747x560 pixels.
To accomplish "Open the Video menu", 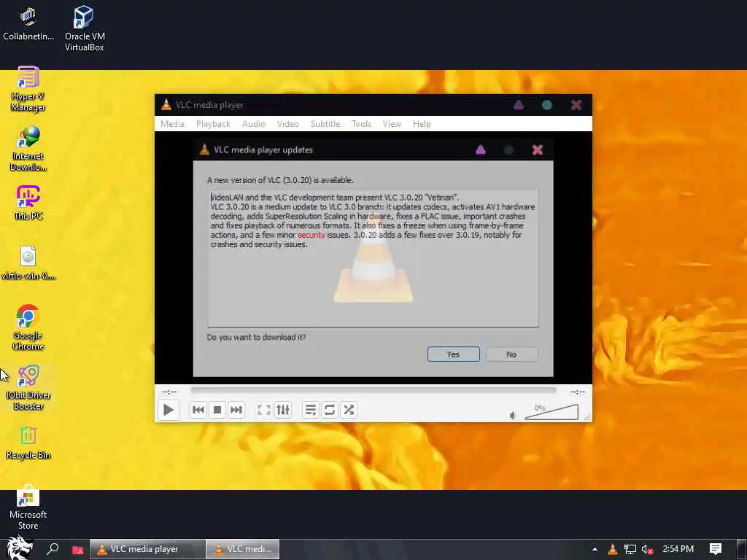I will click(x=287, y=124).
